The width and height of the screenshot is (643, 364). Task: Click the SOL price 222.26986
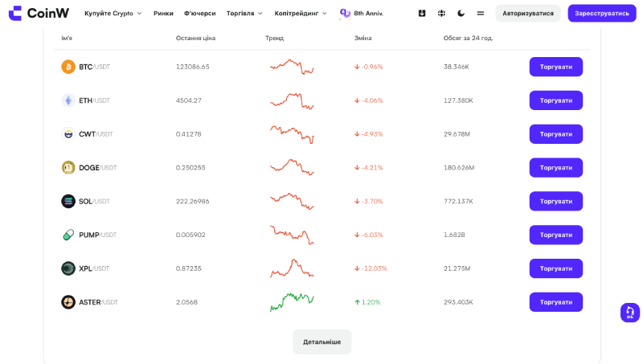(192, 201)
